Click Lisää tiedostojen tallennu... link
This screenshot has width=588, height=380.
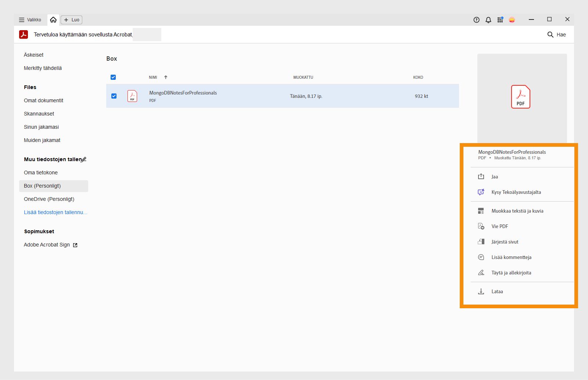55,212
